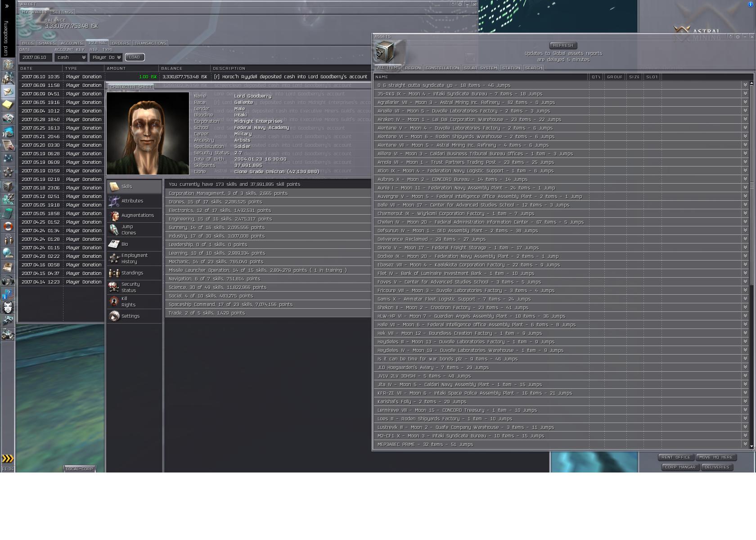Image resolution: width=756 pixels, height=540 pixels.
Task: Click the yellow triple-chevron icon at bottom left
Action: (x=8, y=459)
